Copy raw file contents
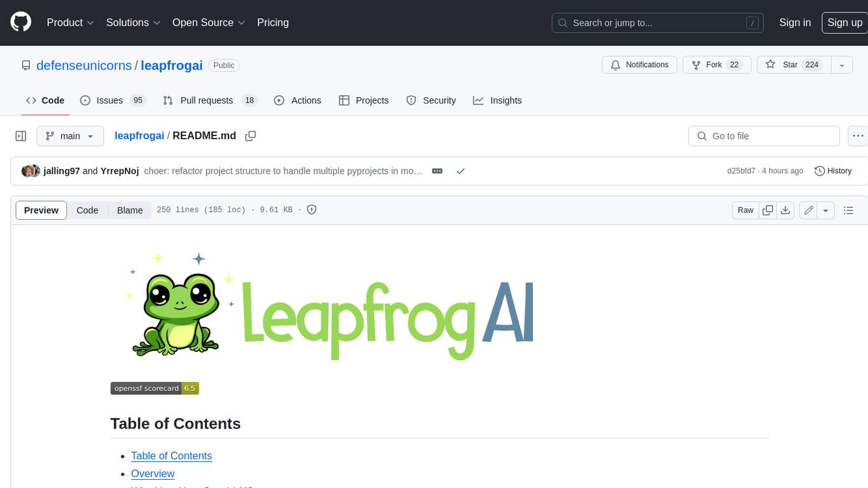Viewport: 868px width, 488px height. [x=768, y=210]
